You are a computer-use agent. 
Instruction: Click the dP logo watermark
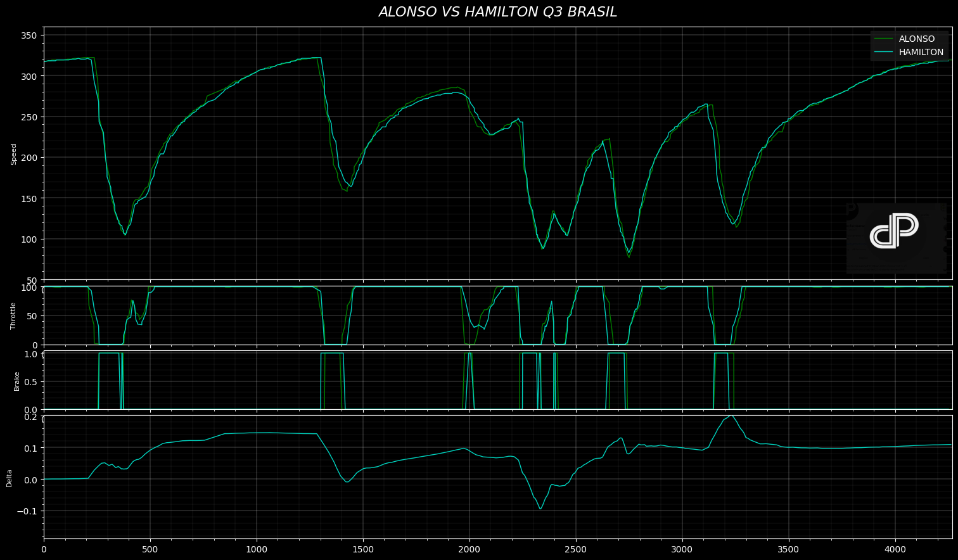(895, 231)
